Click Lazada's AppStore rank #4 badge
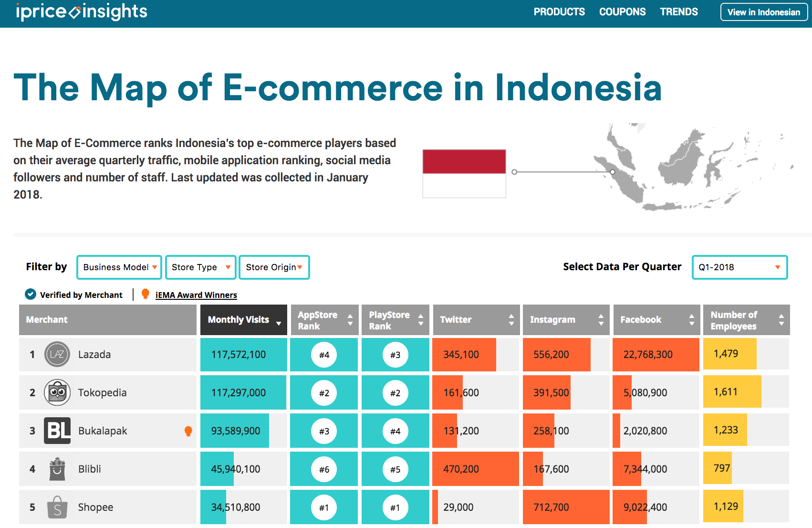 tap(324, 355)
